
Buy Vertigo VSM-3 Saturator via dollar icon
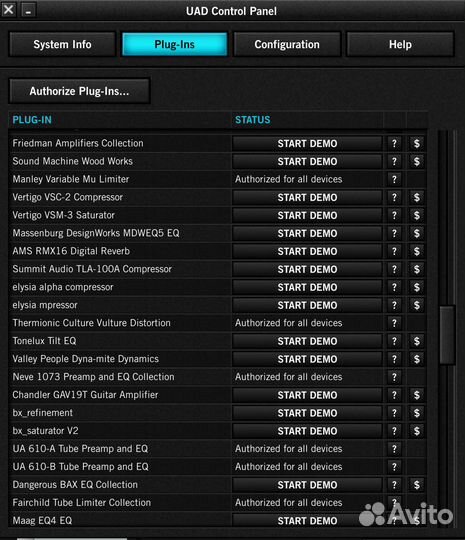click(x=417, y=215)
